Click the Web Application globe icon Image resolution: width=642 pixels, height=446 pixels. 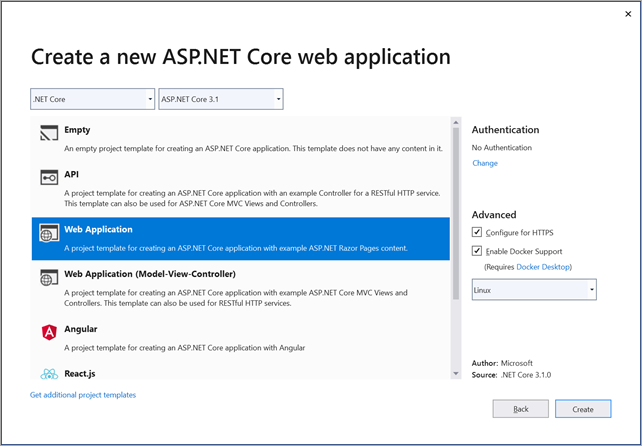(49, 233)
